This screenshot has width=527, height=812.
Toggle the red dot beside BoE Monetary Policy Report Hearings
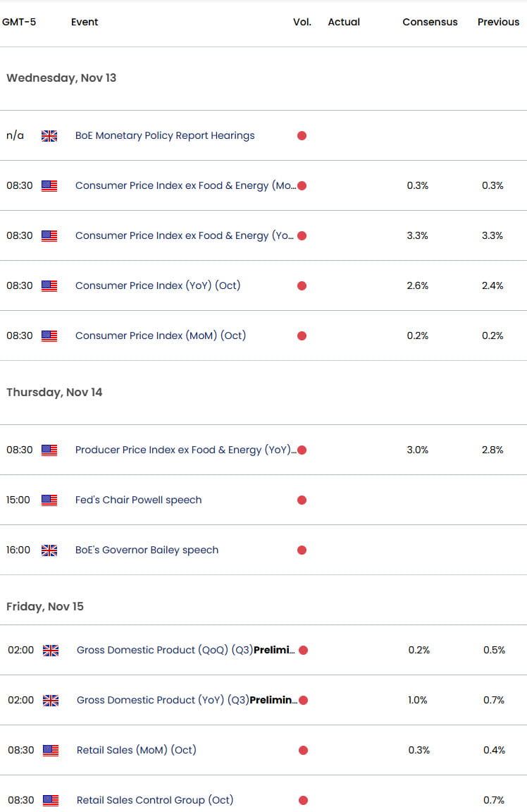(x=302, y=135)
